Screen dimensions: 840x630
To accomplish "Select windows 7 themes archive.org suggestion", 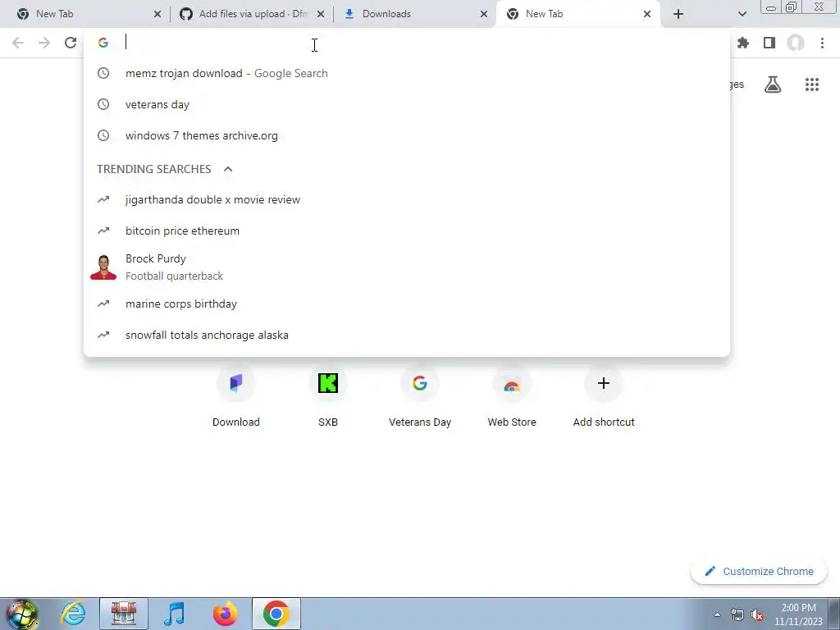I will pos(407,135).
